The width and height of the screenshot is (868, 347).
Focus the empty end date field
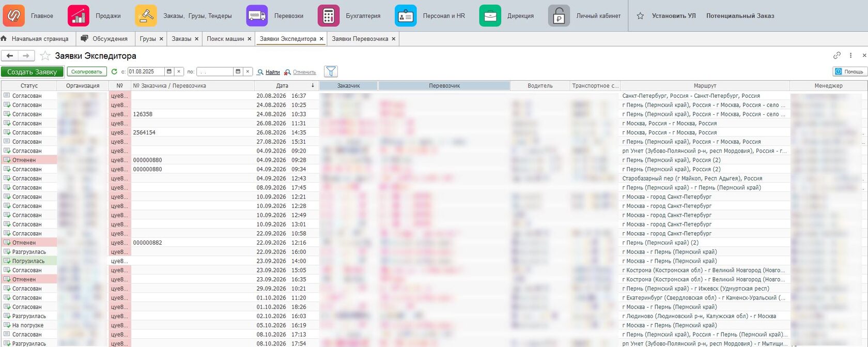(215, 72)
